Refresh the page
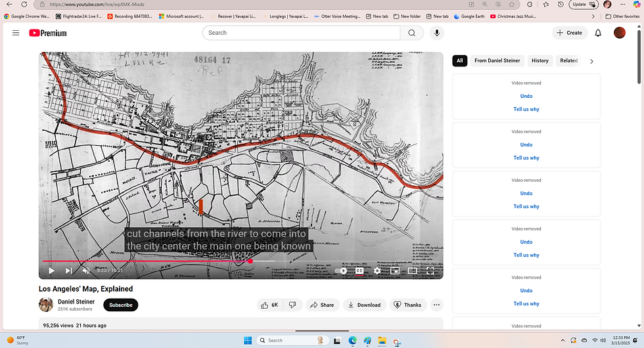644x348 pixels. 24,5
